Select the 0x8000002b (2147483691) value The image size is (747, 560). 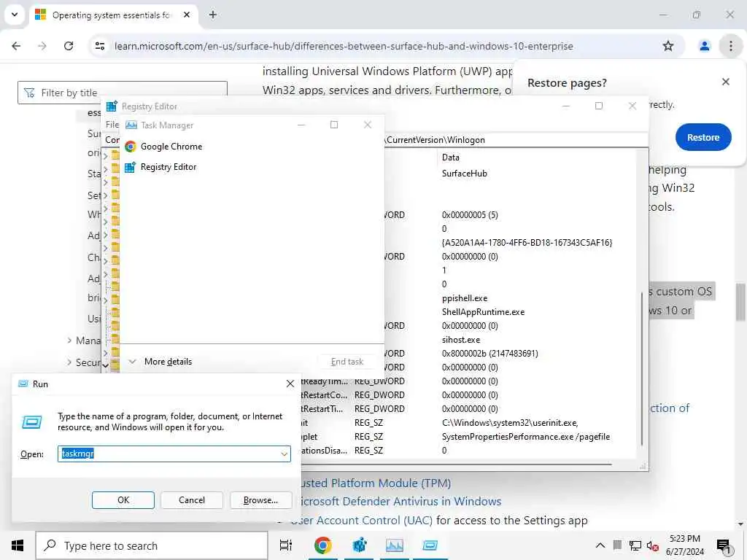489,354
